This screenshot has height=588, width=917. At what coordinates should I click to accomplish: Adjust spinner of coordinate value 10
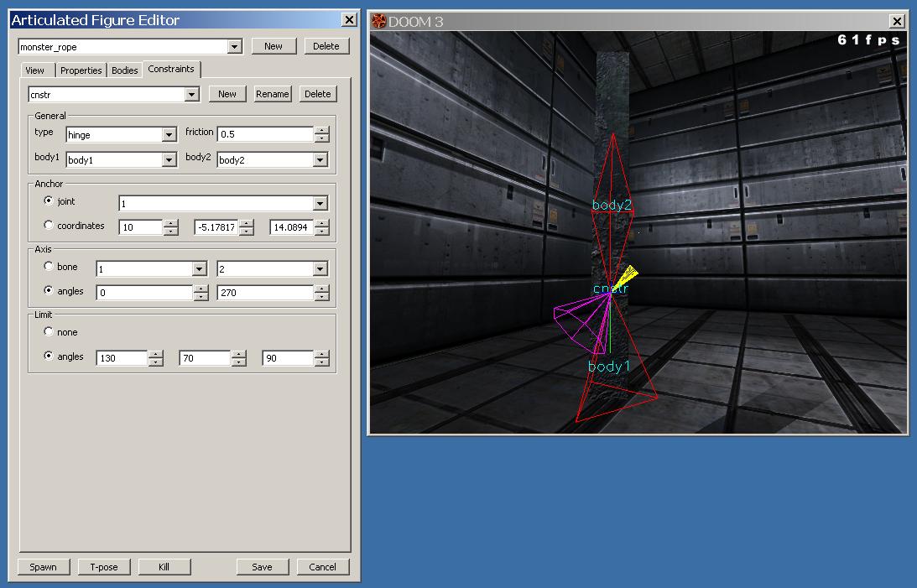[x=171, y=227]
